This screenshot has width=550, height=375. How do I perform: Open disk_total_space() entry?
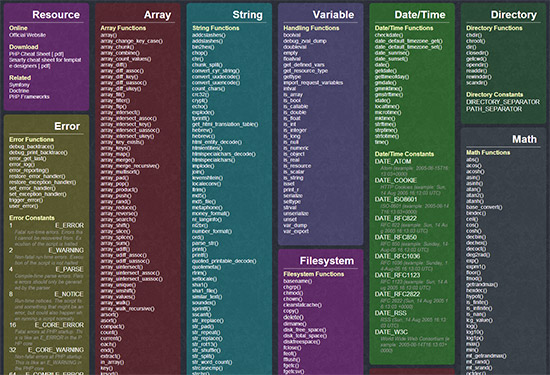305,336
